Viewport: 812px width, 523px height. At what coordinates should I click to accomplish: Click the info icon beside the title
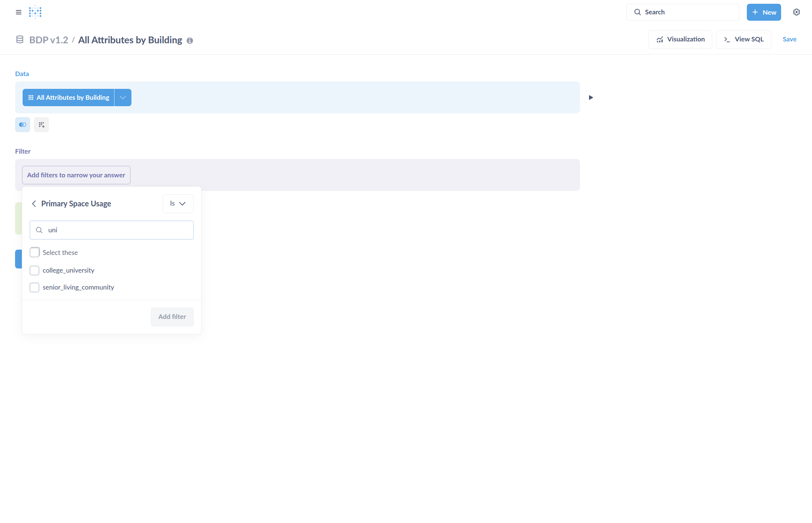(190, 41)
